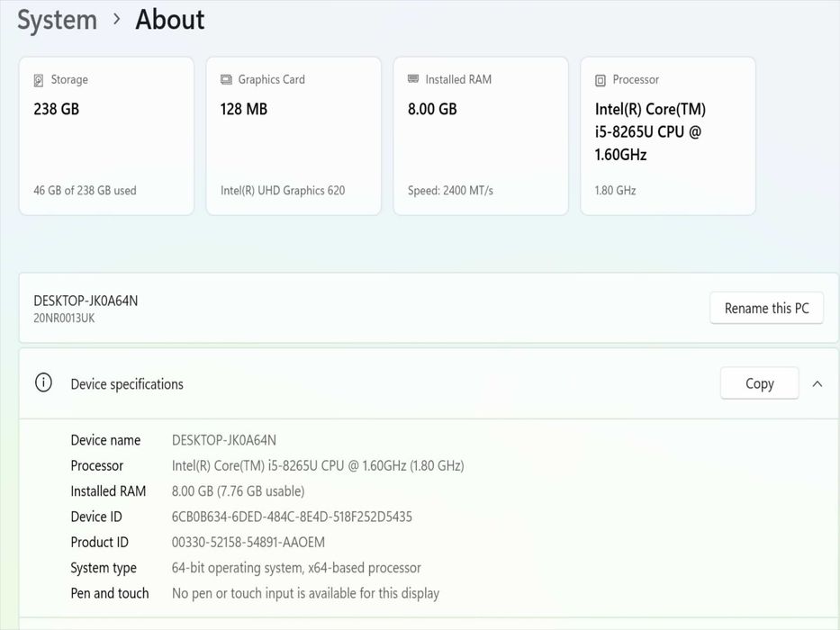Click the Graphics Card monitor icon

tap(226, 80)
